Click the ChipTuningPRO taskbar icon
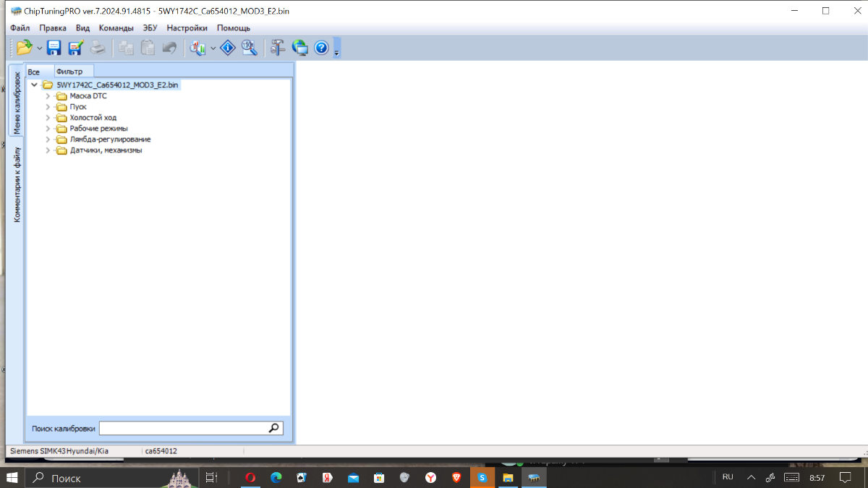868x488 pixels. pos(534,477)
